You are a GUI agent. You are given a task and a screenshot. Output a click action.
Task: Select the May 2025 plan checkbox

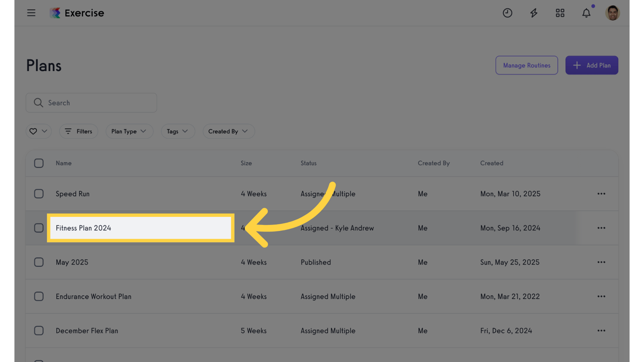(x=39, y=262)
